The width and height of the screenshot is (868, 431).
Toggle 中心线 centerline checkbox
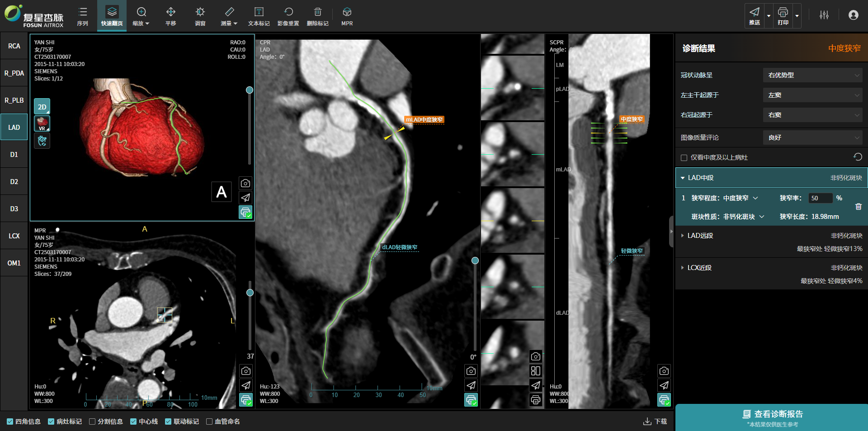pyautogui.click(x=133, y=422)
